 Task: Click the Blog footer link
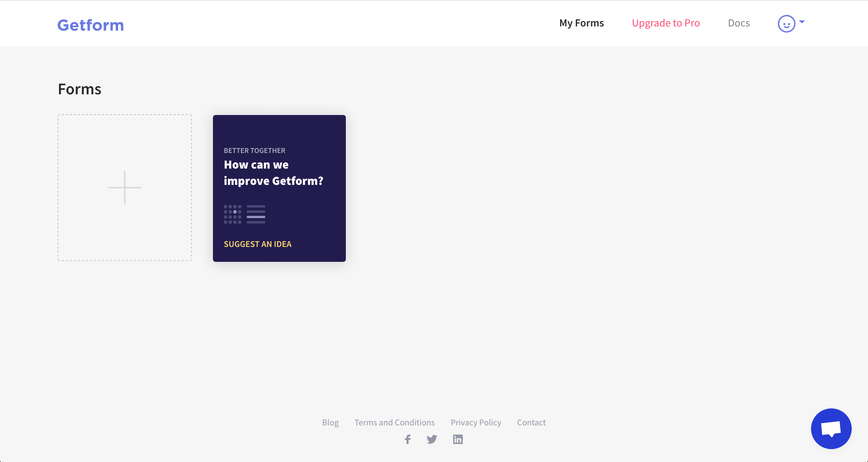pyautogui.click(x=330, y=422)
